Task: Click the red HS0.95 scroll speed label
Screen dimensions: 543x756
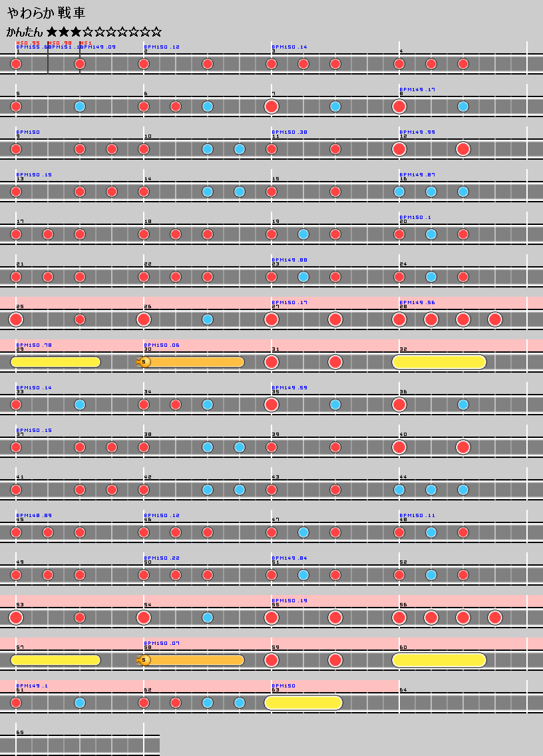Action: click(x=28, y=43)
